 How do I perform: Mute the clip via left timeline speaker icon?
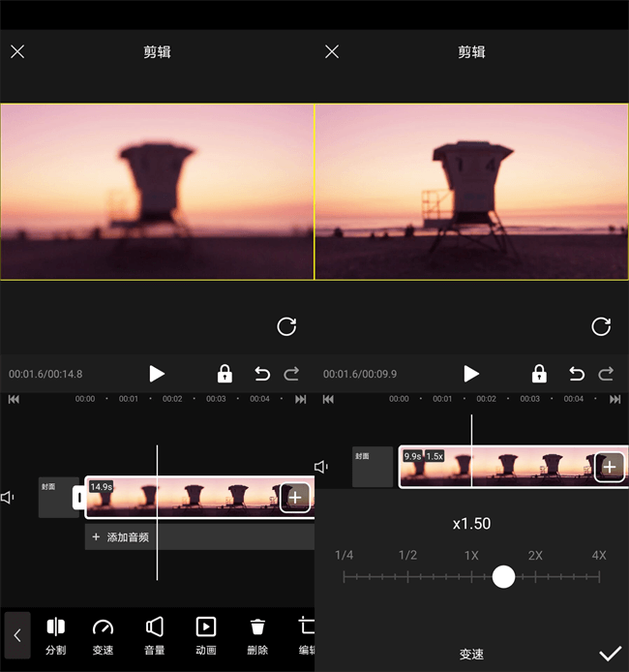point(9,497)
